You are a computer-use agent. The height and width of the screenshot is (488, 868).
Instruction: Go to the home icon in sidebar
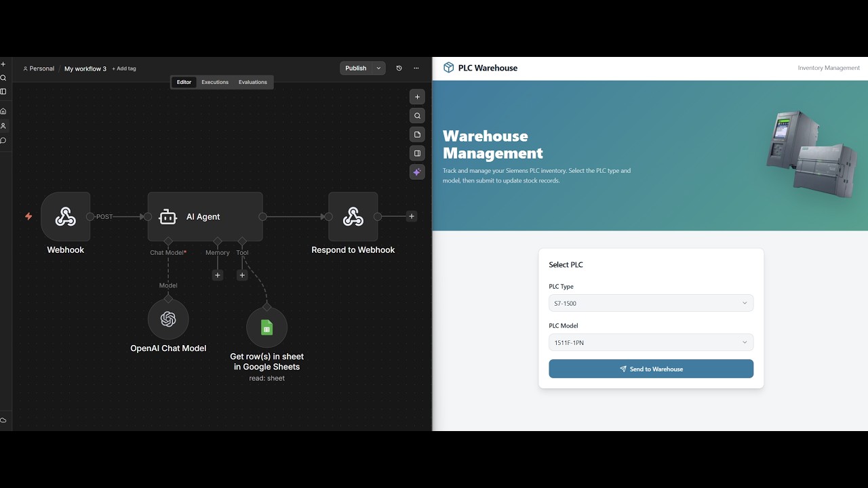tap(3, 111)
